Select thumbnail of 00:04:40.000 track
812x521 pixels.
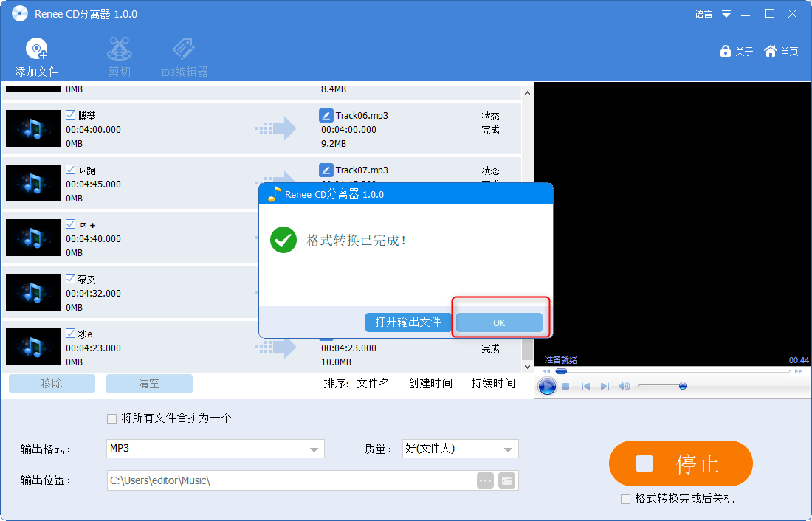[34, 238]
